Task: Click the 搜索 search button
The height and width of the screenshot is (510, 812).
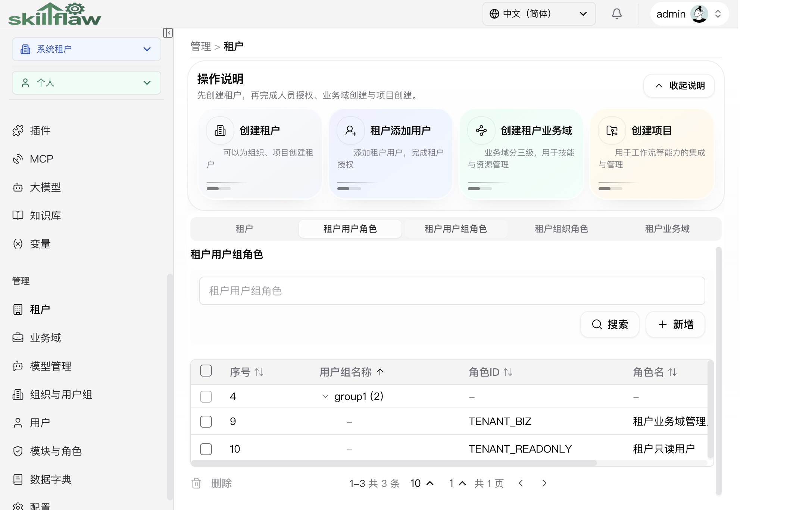Action: coord(610,324)
